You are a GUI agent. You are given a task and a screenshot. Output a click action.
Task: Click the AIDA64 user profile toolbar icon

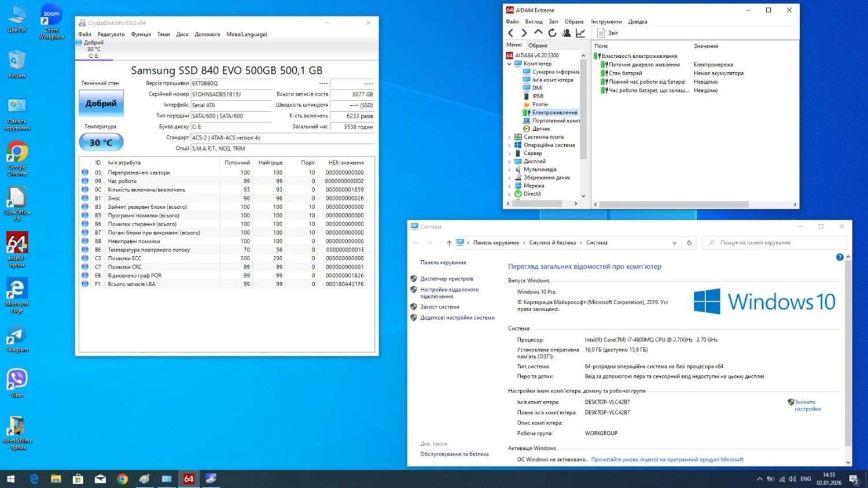point(567,33)
